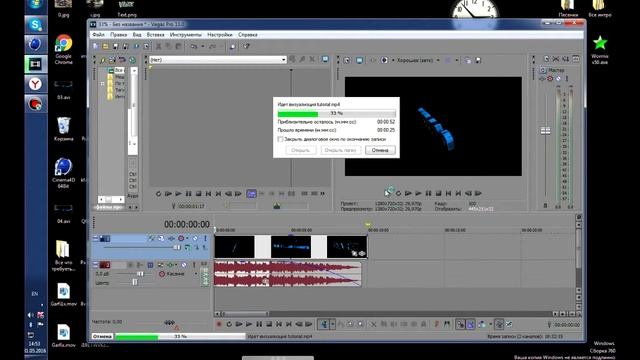Open the edit tool dropdown arrow
The height and width of the screenshot is (360, 640).
click(333, 324)
